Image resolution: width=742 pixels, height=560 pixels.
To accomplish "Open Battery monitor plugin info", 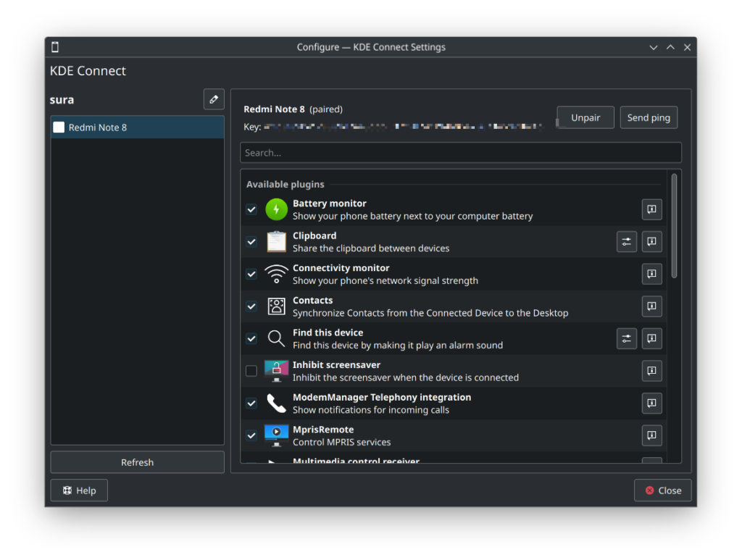I will [x=651, y=209].
